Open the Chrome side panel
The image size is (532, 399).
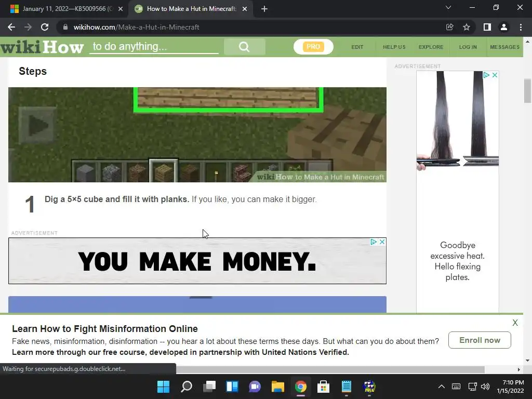pos(487,27)
